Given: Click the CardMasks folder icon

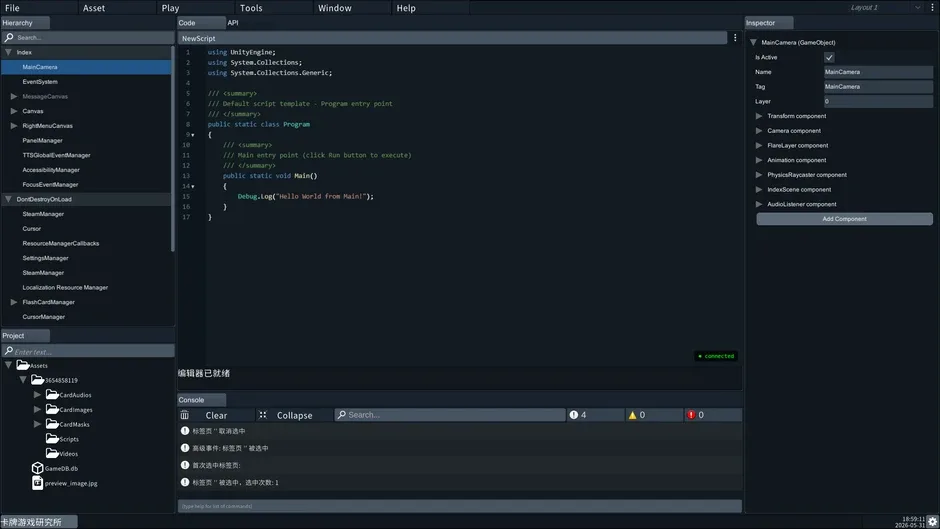Looking at the screenshot, I should pos(52,423).
